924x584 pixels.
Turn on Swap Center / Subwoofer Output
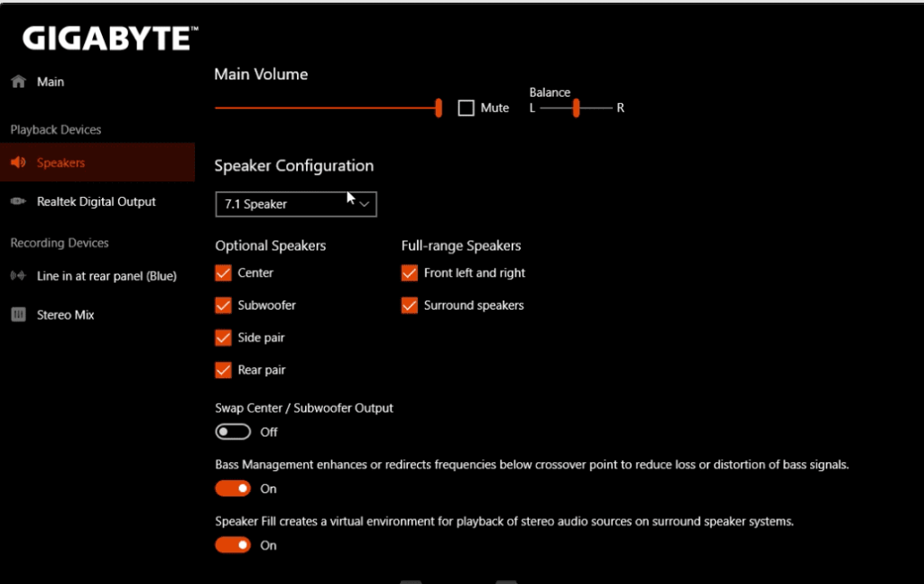click(x=233, y=432)
